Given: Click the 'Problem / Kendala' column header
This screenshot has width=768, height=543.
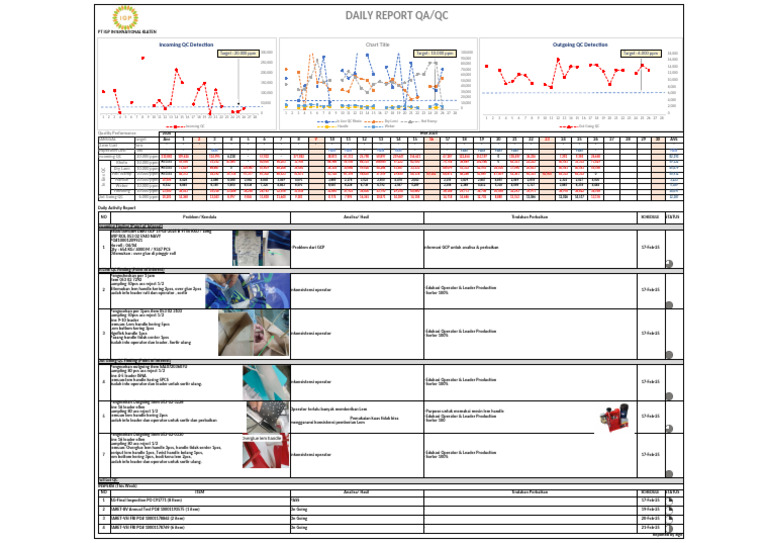Looking at the screenshot, I should (199, 216).
